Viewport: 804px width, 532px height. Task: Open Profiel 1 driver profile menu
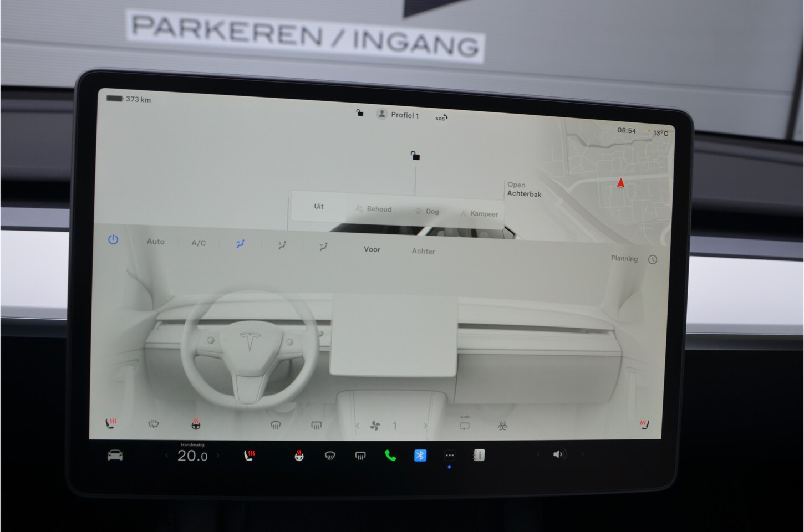[x=398, y=115]
